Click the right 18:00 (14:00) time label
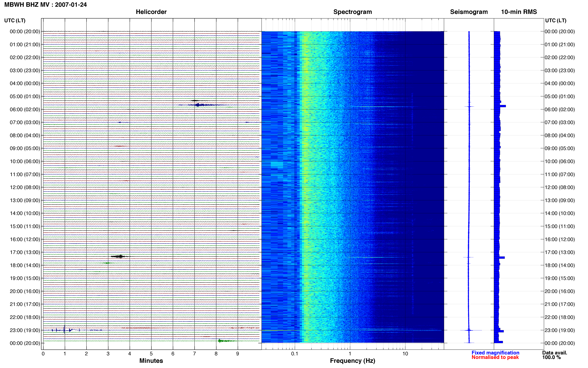The height and width of the screenshot is (368, 588). click(560, 265)
